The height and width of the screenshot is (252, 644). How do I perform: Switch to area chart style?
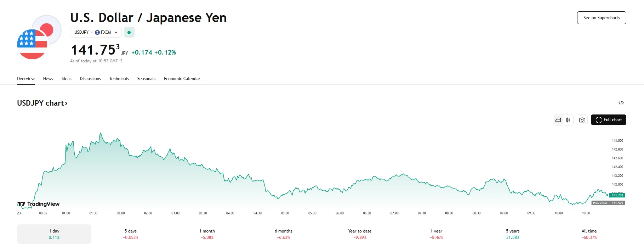point(558,120)
